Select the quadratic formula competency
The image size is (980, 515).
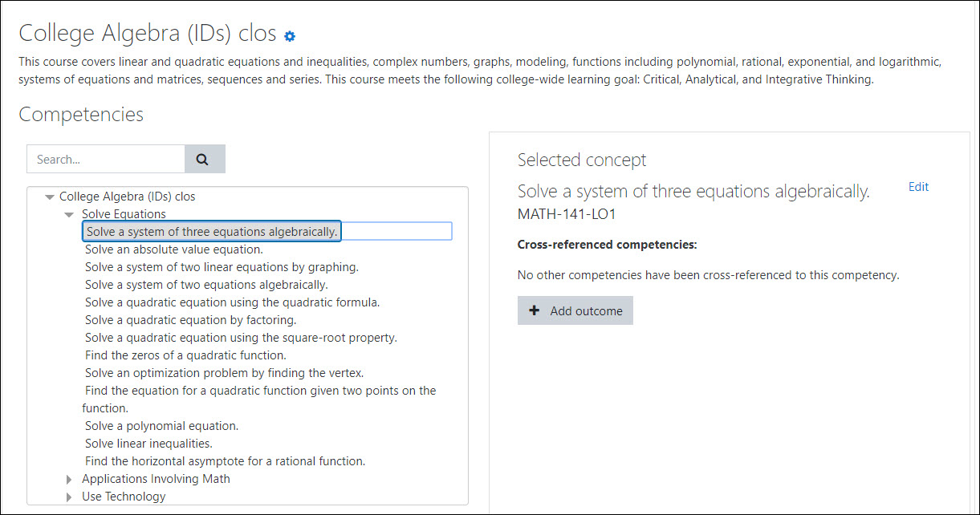click(x=232, y=302)
